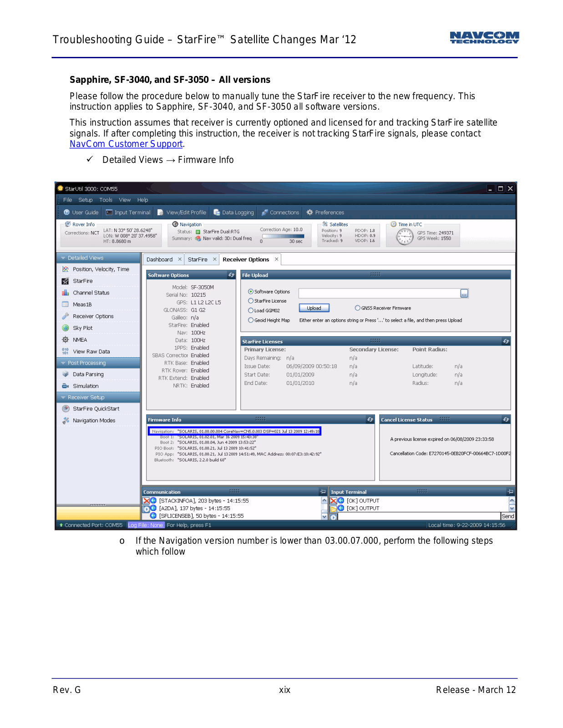This screenshot has height=728, width=563.
Task: Open Preferences from the toolbar
Action: coord(325,212)
